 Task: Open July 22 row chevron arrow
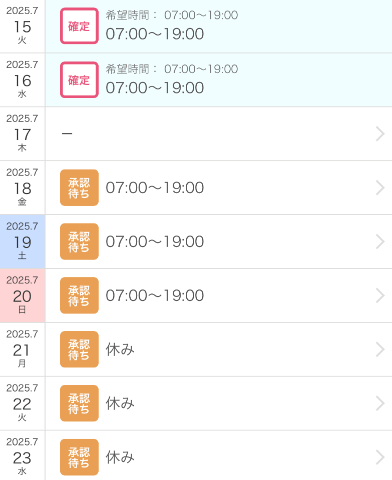point(380,403)
